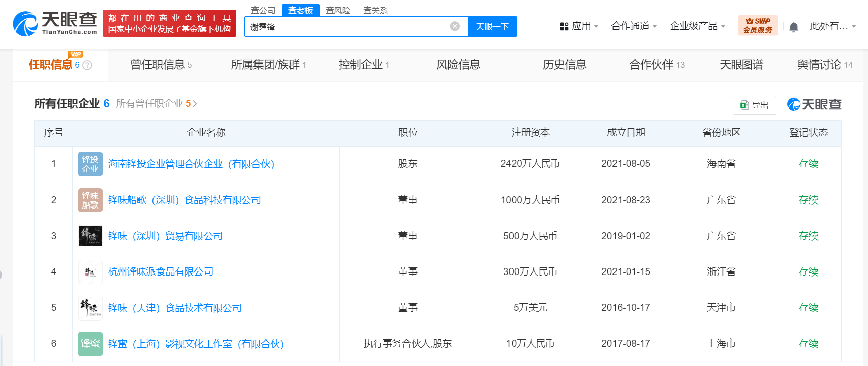Expand the 应用 dropdown menu
Screen dimensions: 868x366
pyautogui.click(x=579, y=26)
